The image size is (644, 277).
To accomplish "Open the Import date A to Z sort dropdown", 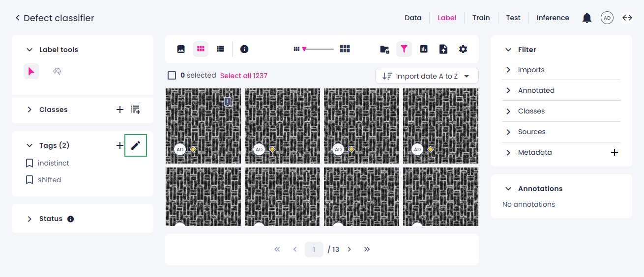I will (x=427, y=76).
